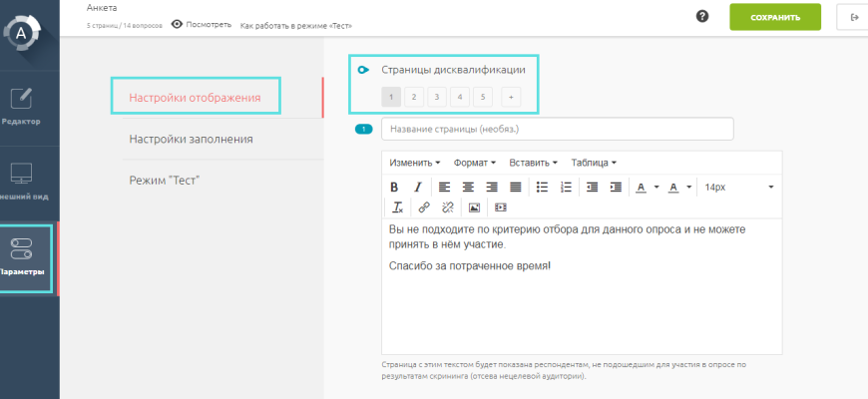868x399 pixels.
Task: Click the Название страницы input field
Action: click(557, 129)
